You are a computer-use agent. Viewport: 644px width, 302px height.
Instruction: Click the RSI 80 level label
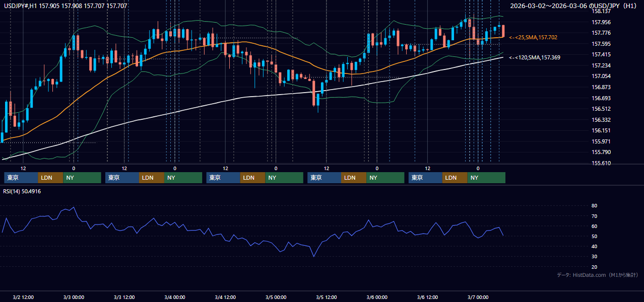click(595, 206)
